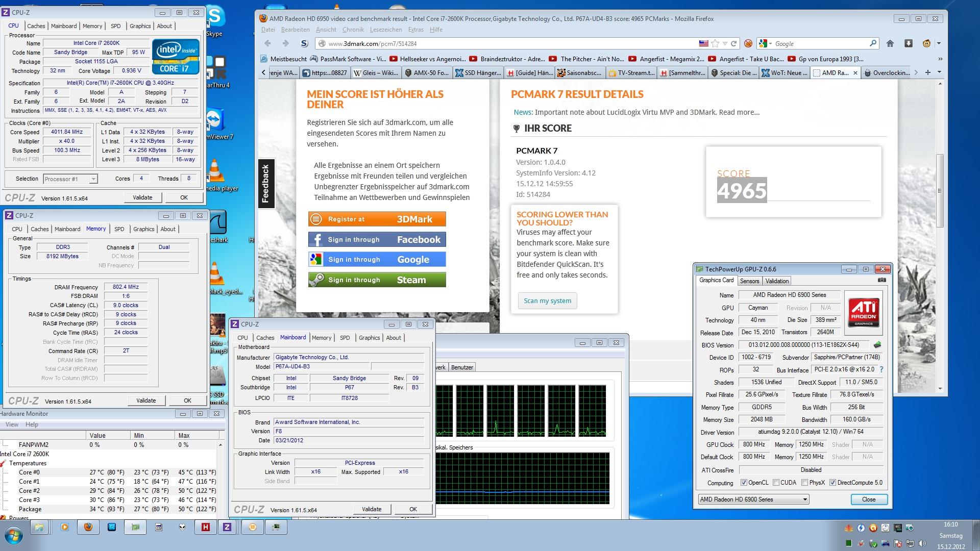Close GPU-Z with the Close button
Viewport: 980px width, 551px height.
869,499
